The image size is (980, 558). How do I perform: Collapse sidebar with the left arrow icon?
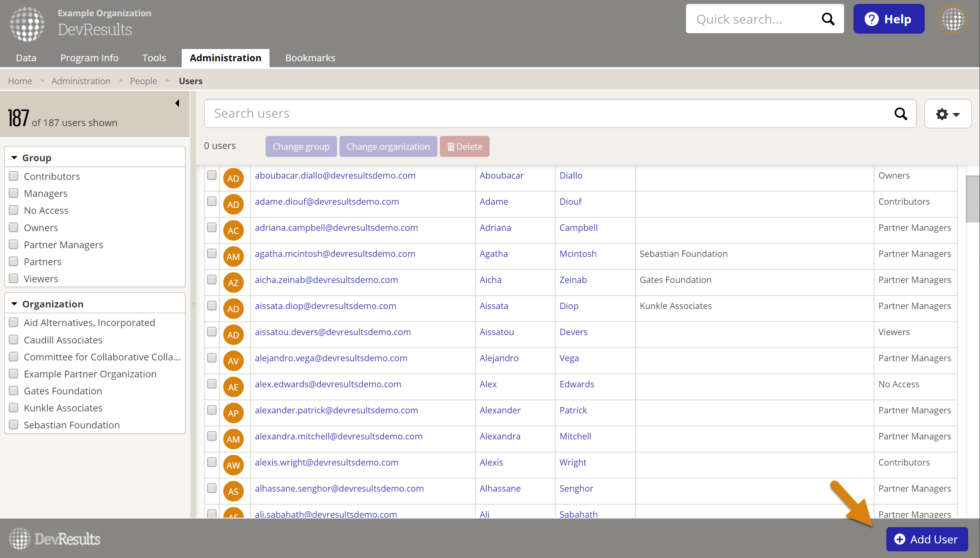[177, 103]
